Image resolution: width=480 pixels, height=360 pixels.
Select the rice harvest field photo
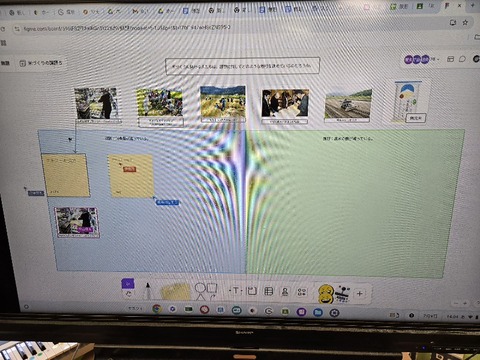coord(223,102)
